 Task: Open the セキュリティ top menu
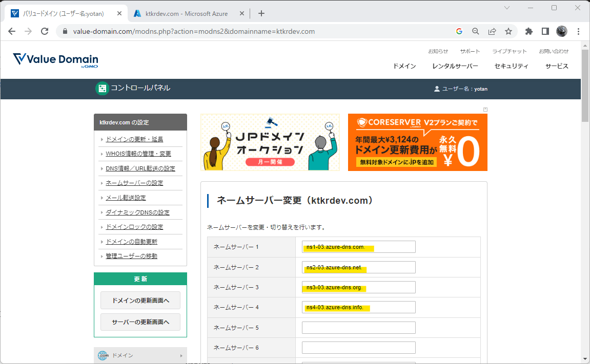coord(512,66)
